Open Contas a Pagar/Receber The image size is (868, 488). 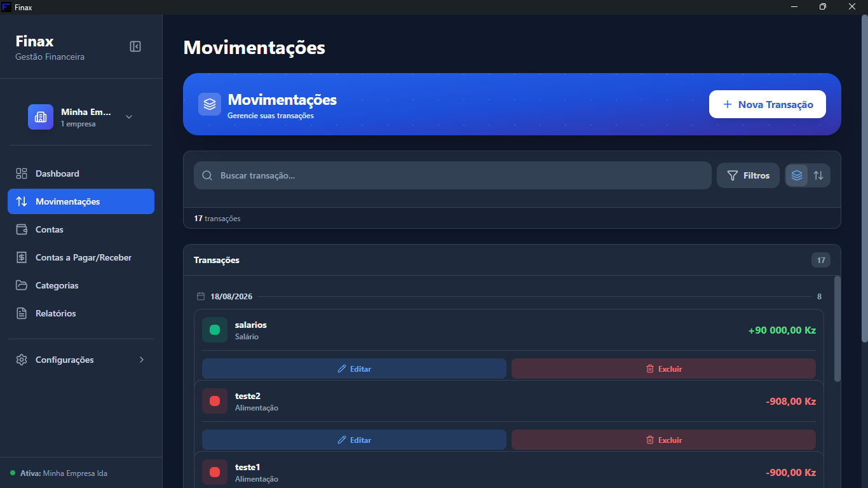[81, 257]
